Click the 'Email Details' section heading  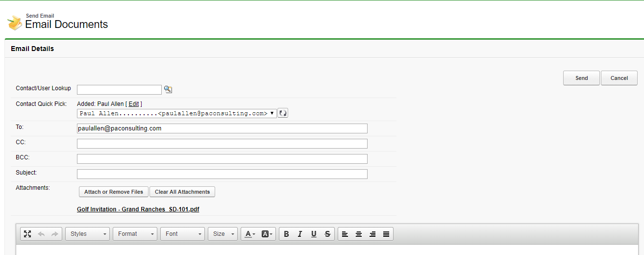[32, 49]
